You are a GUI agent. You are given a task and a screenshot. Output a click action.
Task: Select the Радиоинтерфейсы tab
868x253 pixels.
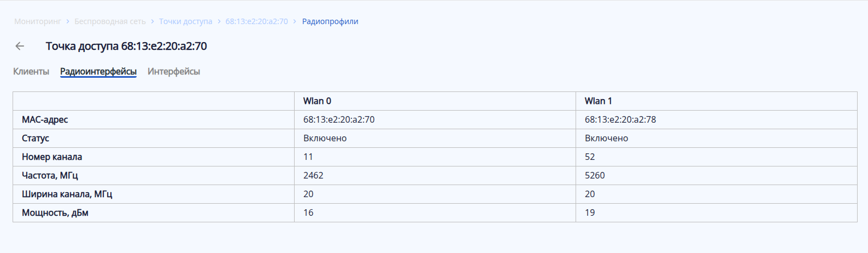(x=98, y=71)
